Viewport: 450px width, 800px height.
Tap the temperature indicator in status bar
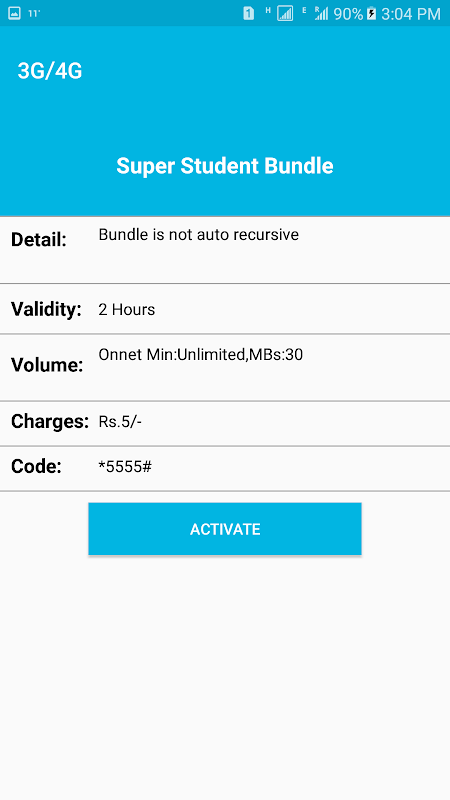(34, 14)
